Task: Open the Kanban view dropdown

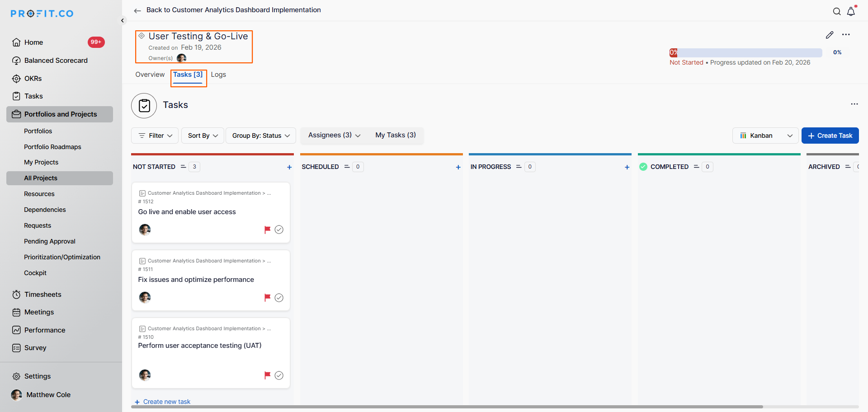Action: [765, 136]
